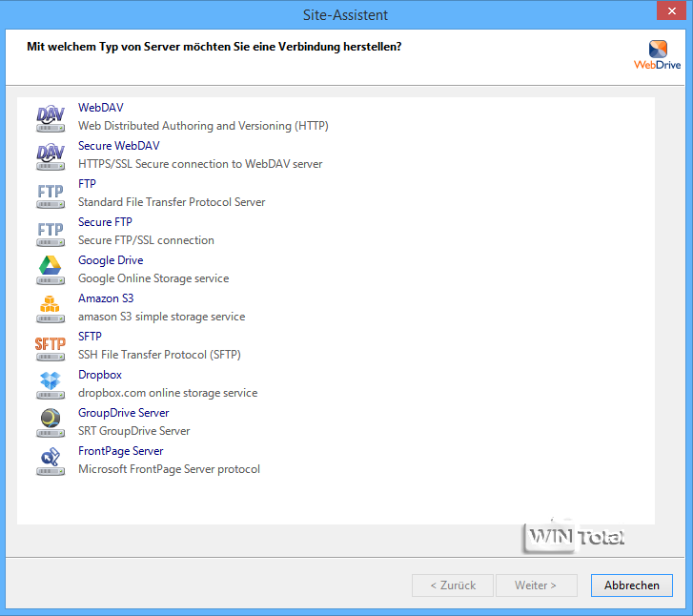Click the Zurück back button
The width and height of the screenshot is (693, 616).
453,585
